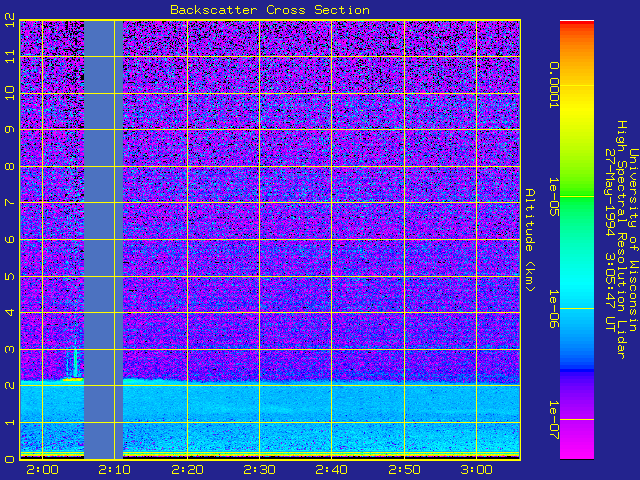This screenshot has width=640, height=480.
Task: Click the Altitude (km) axis title
Action: point(529,240)
